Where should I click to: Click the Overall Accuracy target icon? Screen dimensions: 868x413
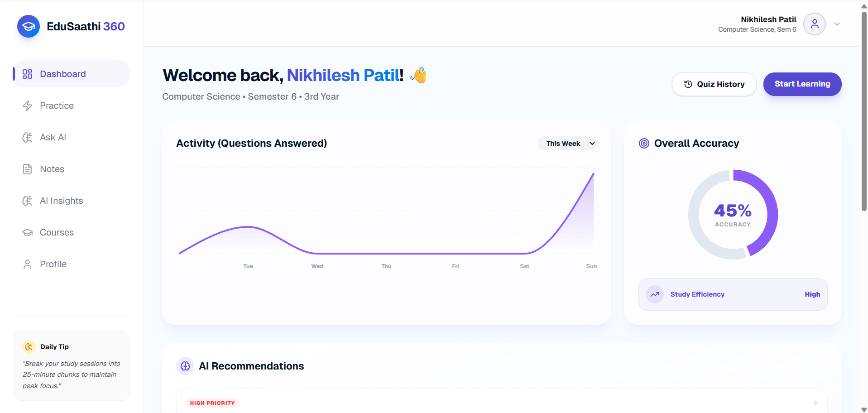pos(644,144)
